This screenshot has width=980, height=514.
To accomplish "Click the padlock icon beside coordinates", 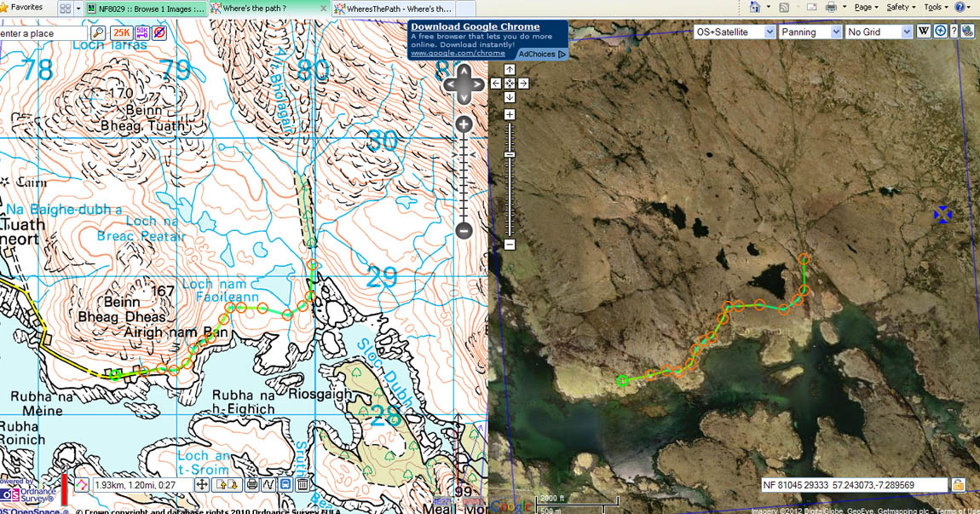I will tap(958, 485).
